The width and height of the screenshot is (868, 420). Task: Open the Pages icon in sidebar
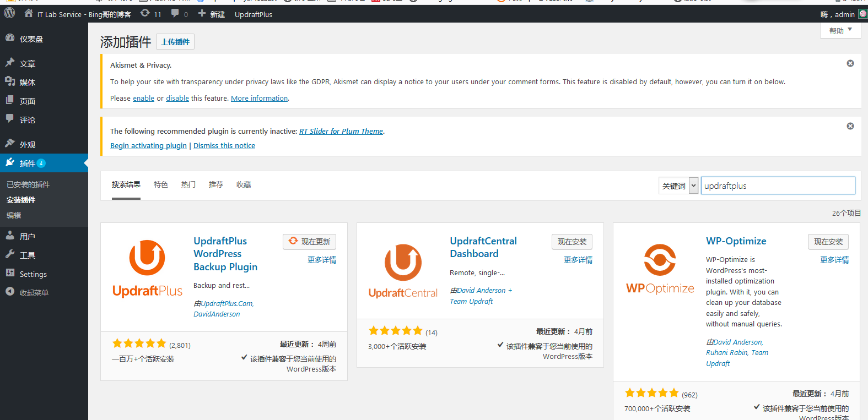10,100
